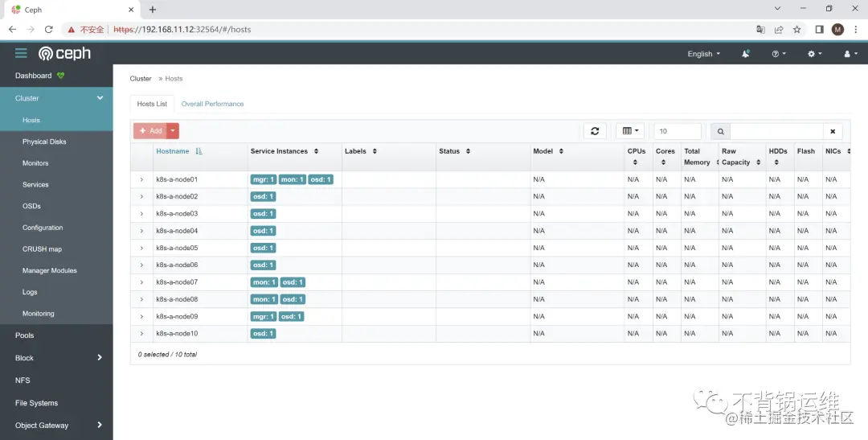The image size is (868, 440).
Task: Click the Dashboard health heart icon
Action: pyautogui.click(x=61, y=76)
